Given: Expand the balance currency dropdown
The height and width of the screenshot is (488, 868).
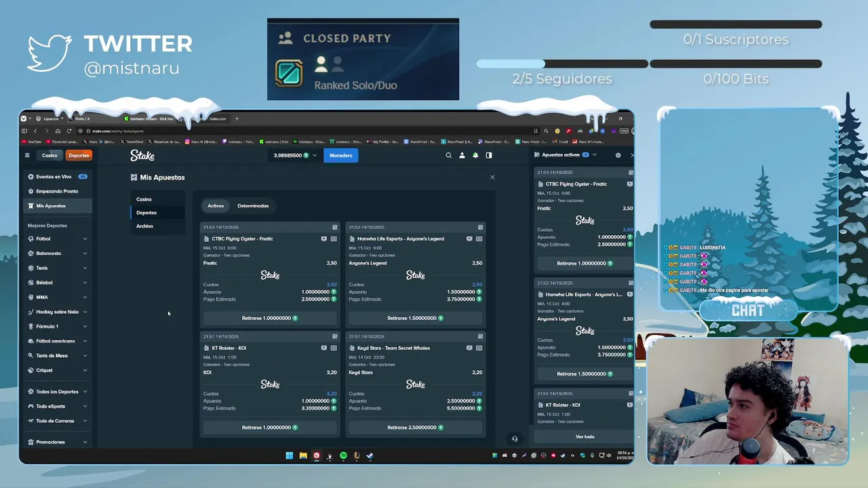Looking at the screenshot, I should [315, 155].
